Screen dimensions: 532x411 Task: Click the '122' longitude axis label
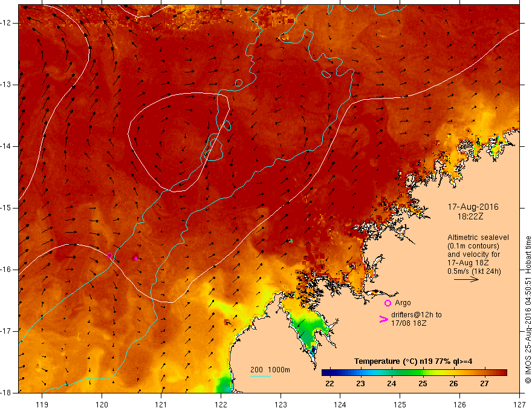pos(221,404)
